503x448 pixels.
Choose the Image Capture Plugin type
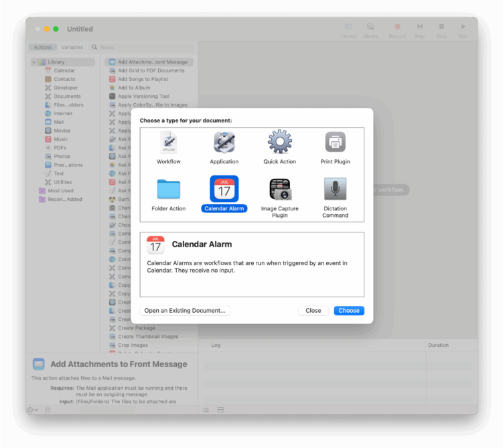(280, 190)
